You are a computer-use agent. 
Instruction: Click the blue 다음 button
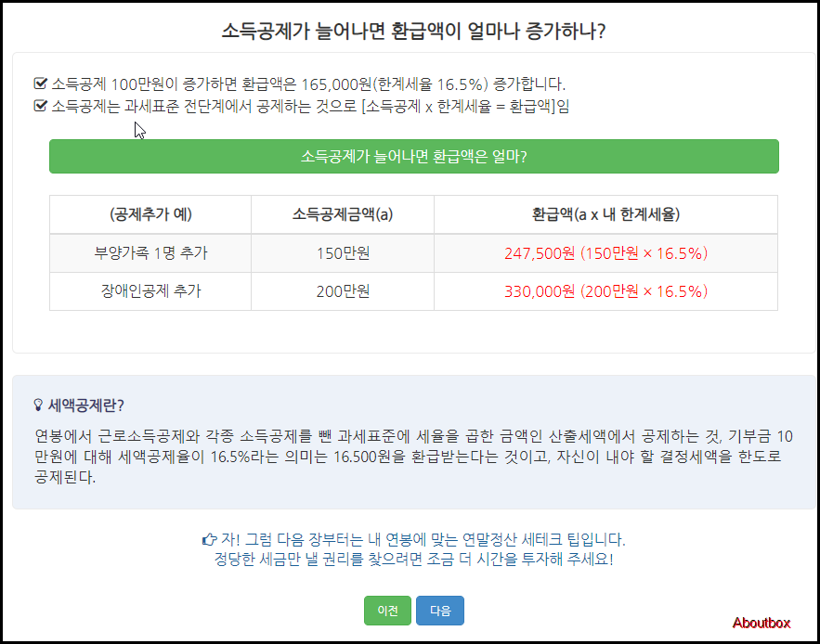pyautogui.click(x=440, y=611)
